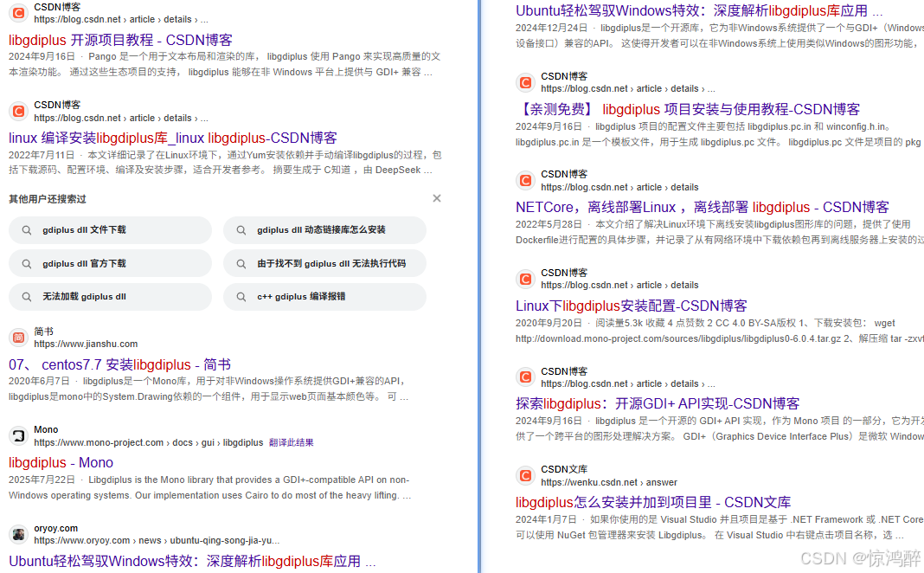Click CSDN favicon beside 'linux 编译安装libgdiplus库' result
Image resolution: width=924 pixels, height=573 pixels.
tap(18, 111)
